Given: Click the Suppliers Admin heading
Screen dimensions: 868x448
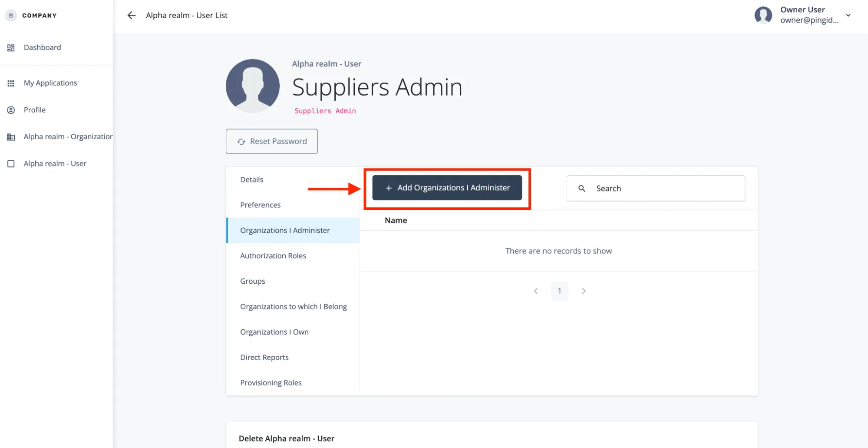Looking at the screenshot, I should coord(377,87).
